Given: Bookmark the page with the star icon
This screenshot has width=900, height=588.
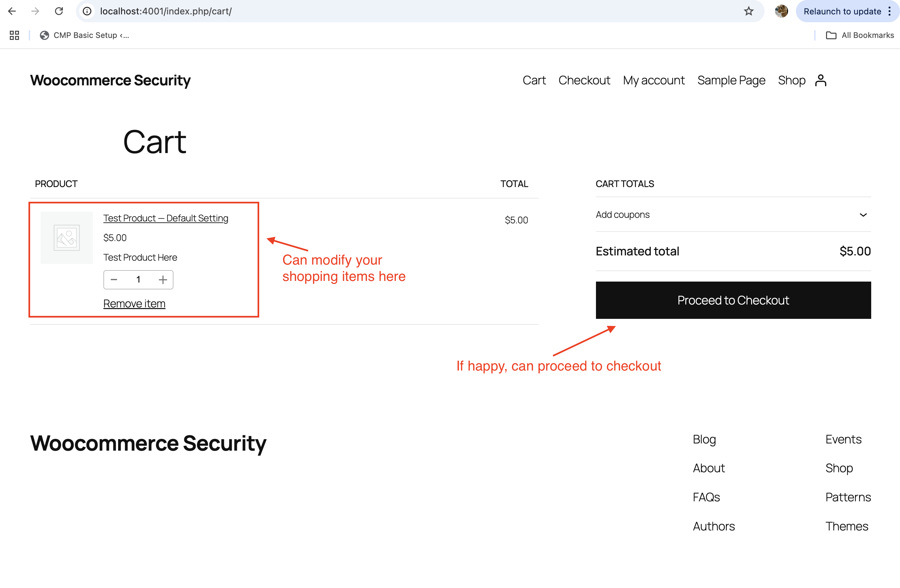Looking at the screenshot, I should [749, 11].
